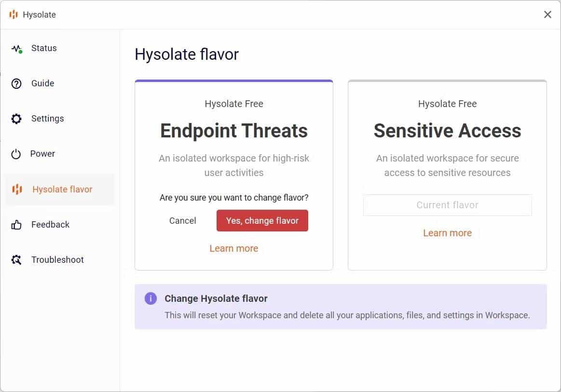Click the Current flavor field
Screen dimensions: 561x392
click(x=447, y=205)
